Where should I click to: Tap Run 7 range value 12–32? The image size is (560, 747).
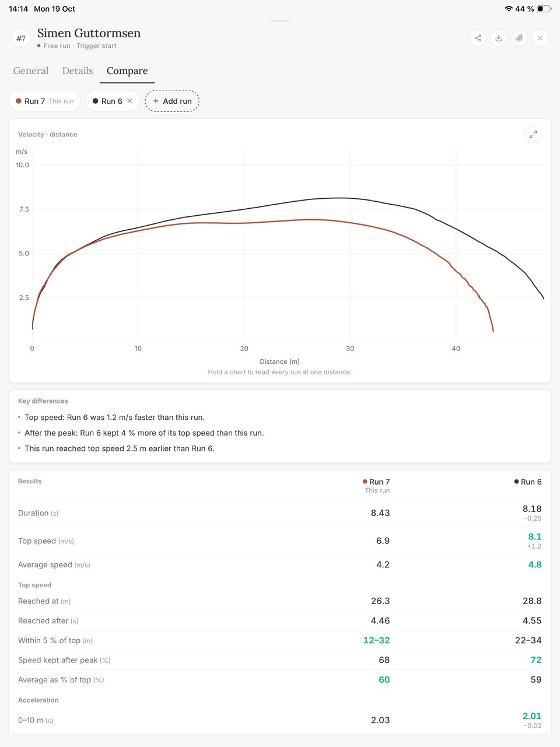(377, 640)
